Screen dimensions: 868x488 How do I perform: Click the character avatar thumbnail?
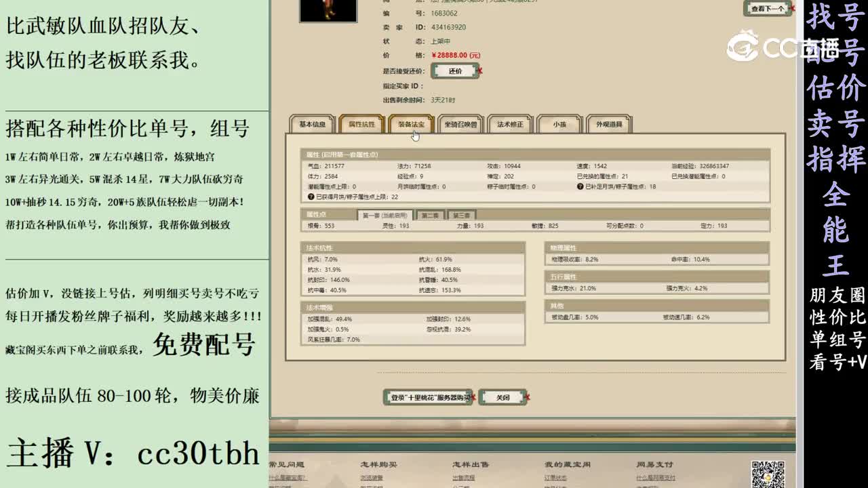328,10
